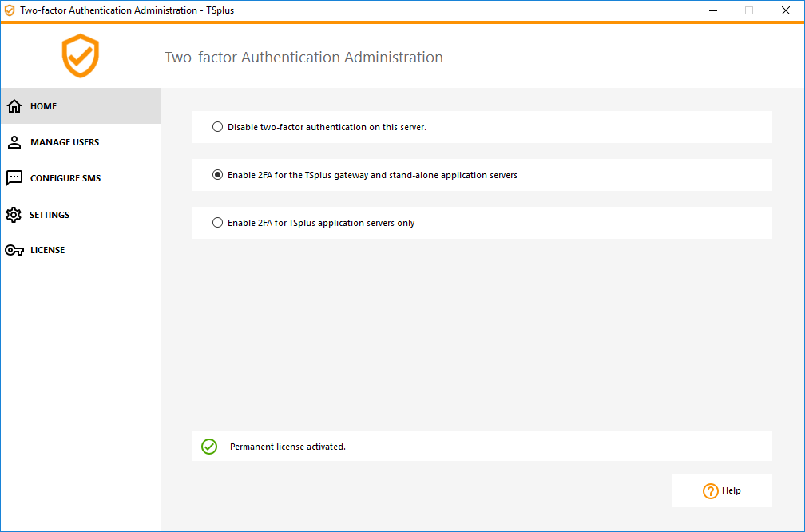Select the Manage Users person icon
The image size is (805, 532).
tap(14, 142)
